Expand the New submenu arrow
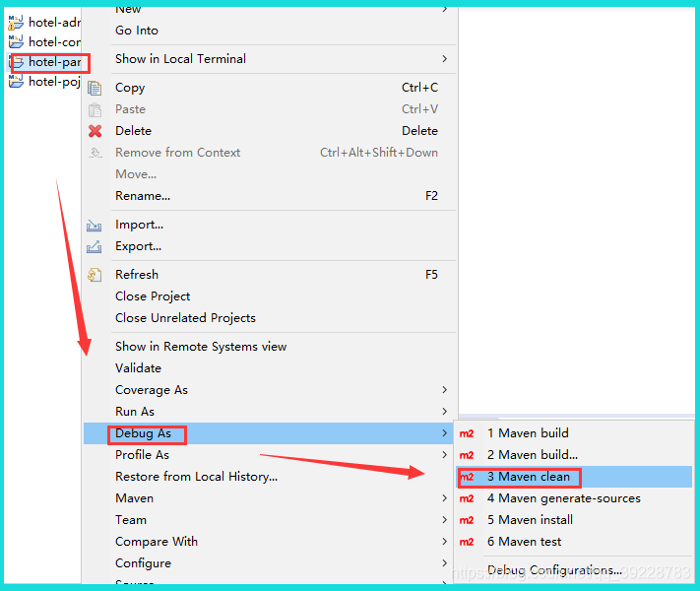The height and width of the screenshot is (591, 700). point(445,9)
